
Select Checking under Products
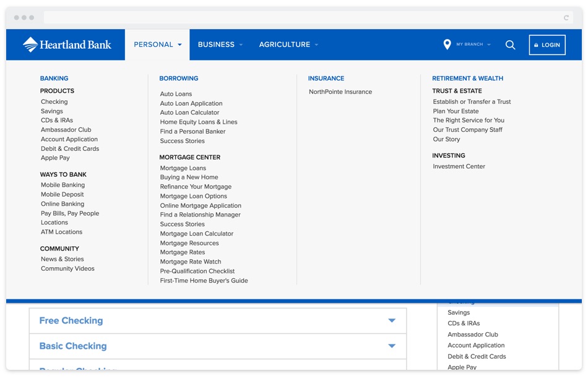pos(54,101)
